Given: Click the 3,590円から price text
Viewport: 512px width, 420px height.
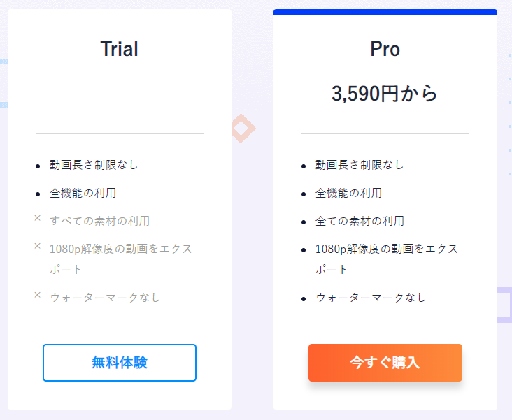Looking at the screenshot, I should pyautogui.click(x=384, y=94).
